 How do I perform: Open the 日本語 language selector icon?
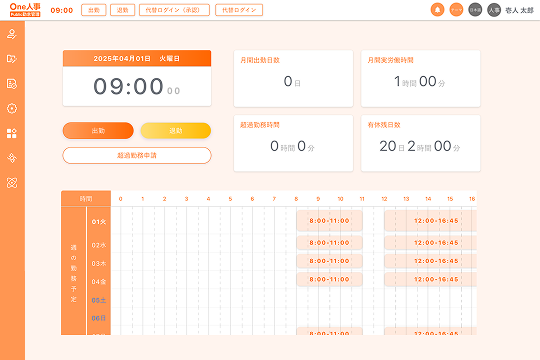tap(475, 10)
